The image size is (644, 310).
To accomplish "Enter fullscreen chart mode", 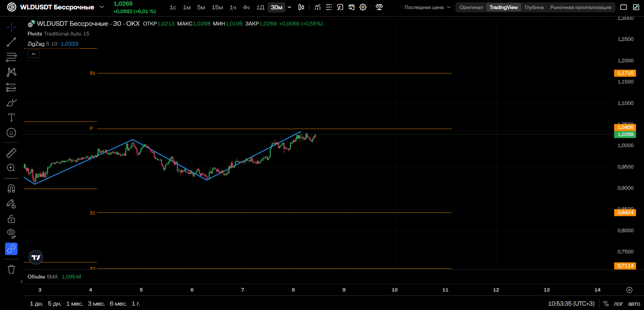I will [x=636, y=7].
